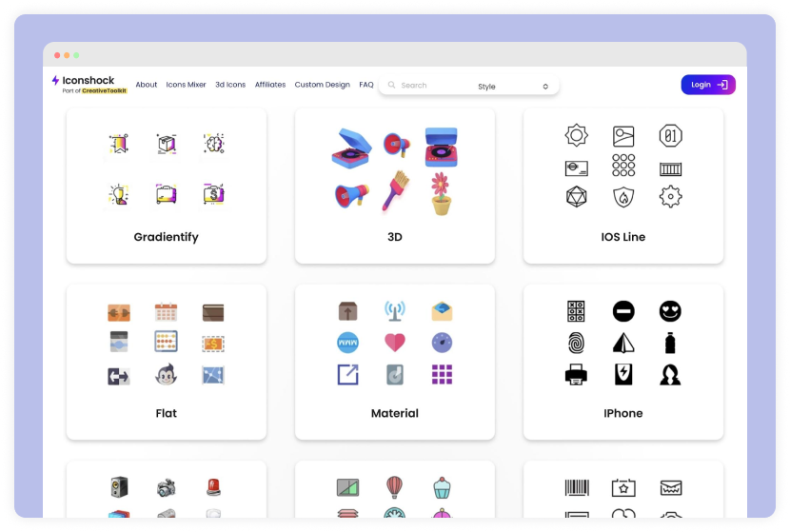Select the red siren light icon

pyautogui.click(x=213, y=487)
